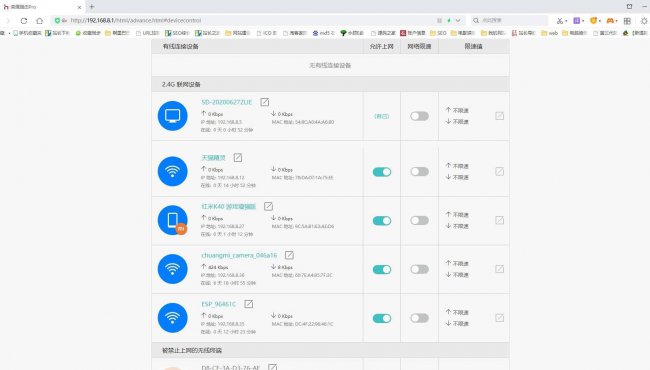The height and width of the screenshot is (370, 650).
Task: Edit name of 天猫精灵 device
Action: (x=238, y=157)
